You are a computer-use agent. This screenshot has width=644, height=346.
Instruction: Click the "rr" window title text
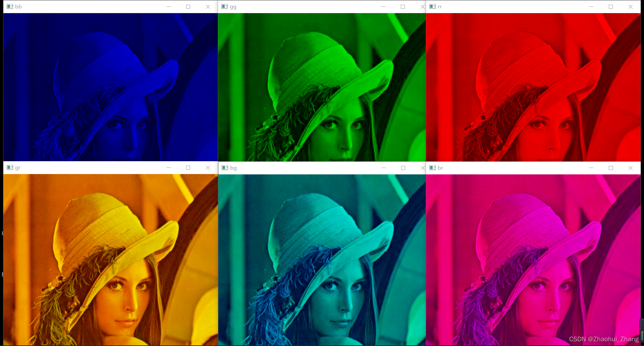point(440,7)
